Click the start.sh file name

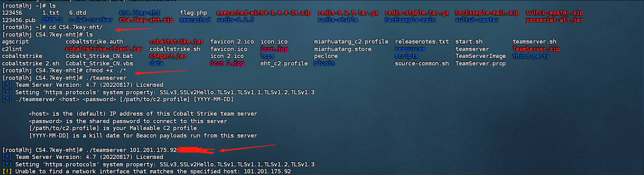[469, 42]
